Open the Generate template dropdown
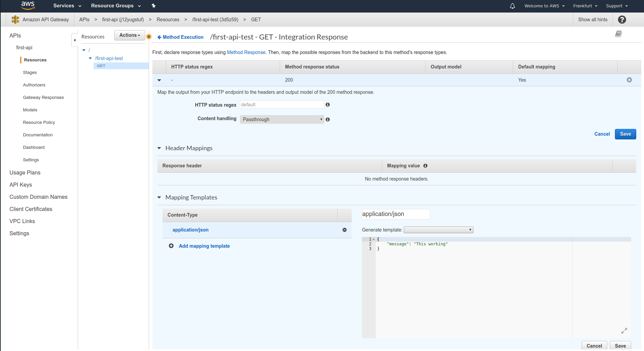This screenshot has width=644, height=351. [x=438, y=230]
